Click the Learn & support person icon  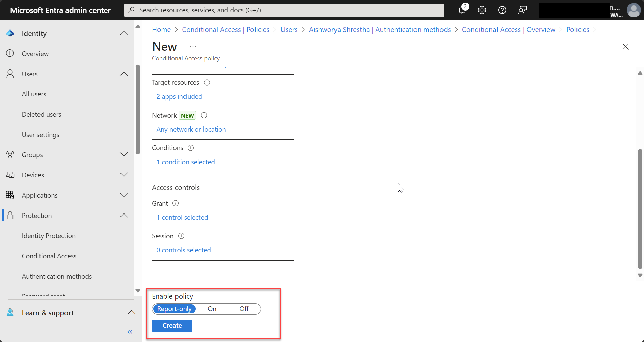pyautogui.click(x=10, y=313)
